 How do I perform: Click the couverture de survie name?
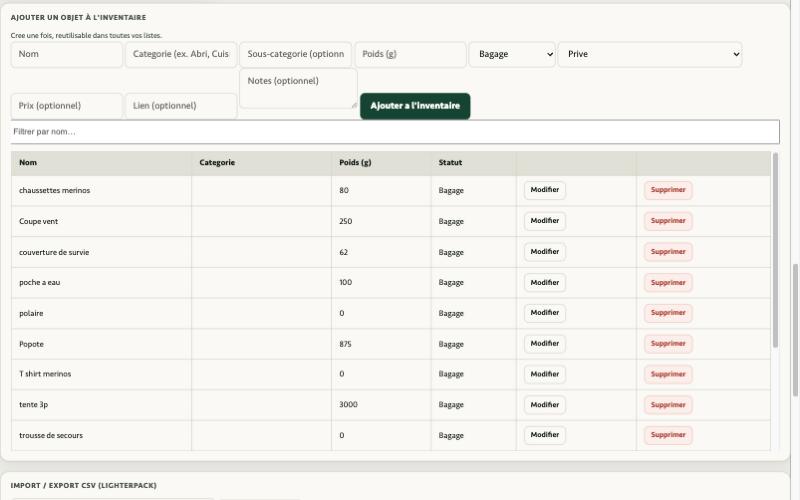(x=54, y=252)
